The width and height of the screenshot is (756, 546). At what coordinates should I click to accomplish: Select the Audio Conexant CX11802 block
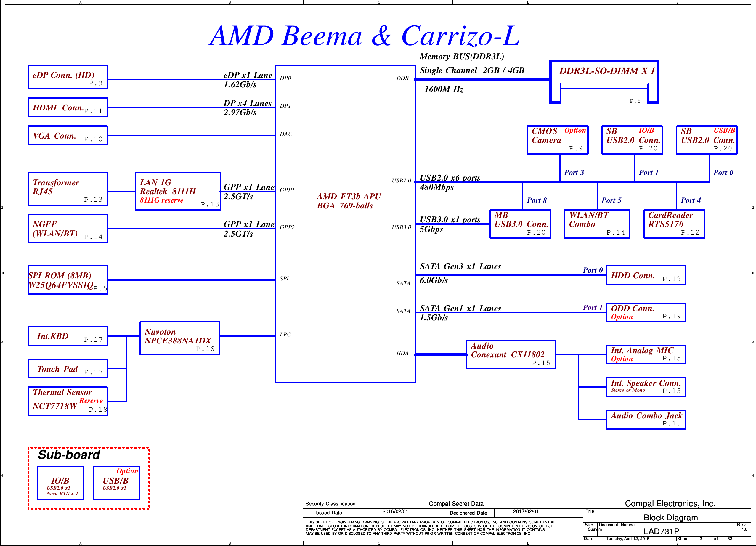pyautogui.click(x=511, y=355)
